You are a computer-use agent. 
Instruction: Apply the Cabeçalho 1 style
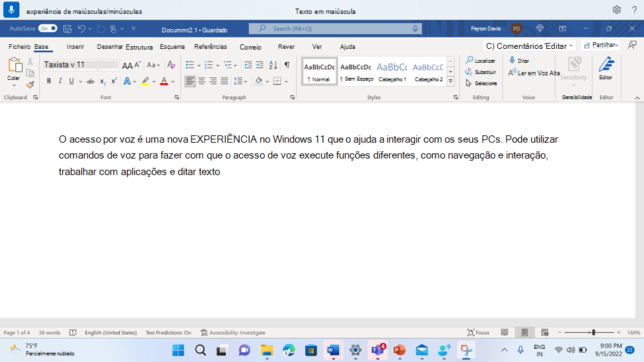392,71
